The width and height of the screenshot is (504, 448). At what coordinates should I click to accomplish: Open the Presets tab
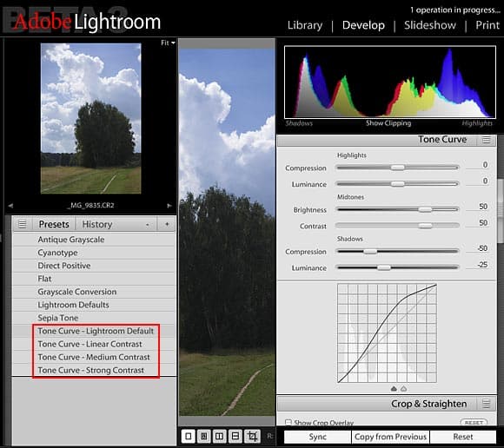pos(54,224)
